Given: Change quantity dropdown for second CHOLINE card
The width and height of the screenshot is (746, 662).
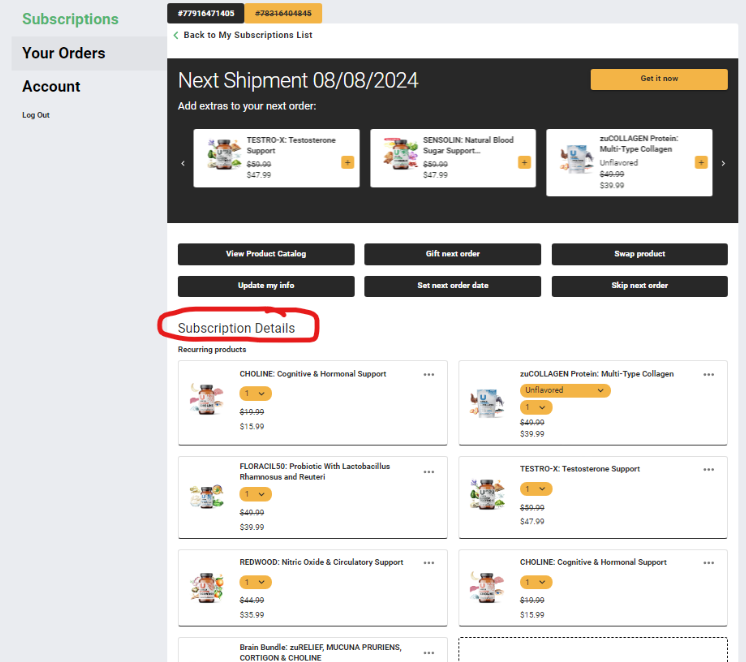Looking at the screenshot, I should [536, 582].
